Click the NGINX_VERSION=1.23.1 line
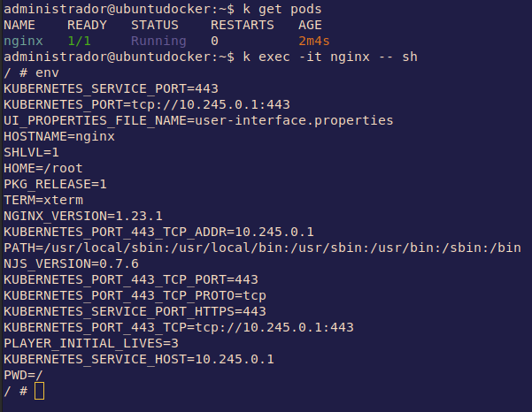 (83, 216)
